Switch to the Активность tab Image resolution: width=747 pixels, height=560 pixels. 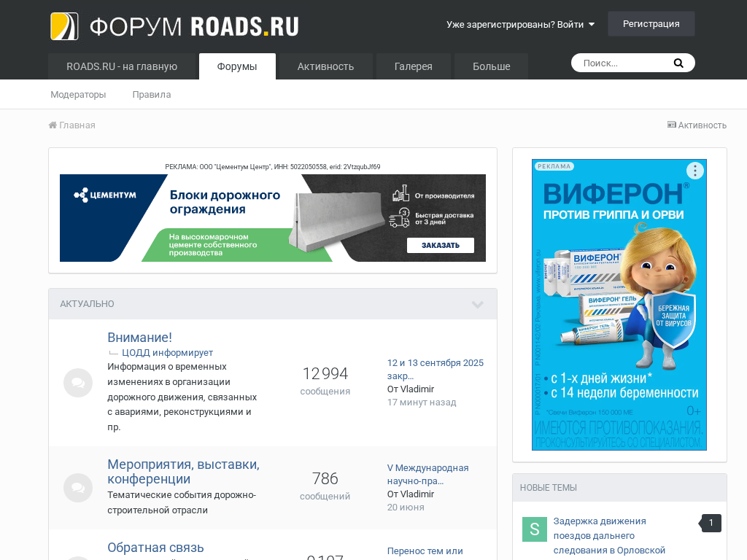[325, 66]
